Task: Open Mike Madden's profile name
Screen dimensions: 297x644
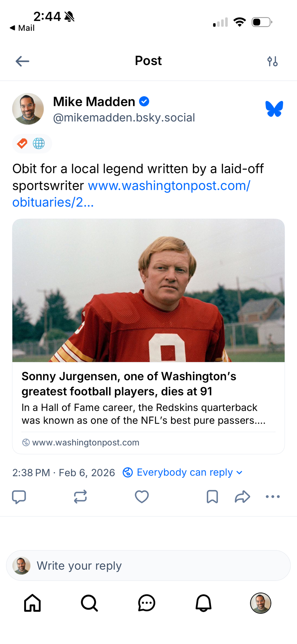Action: [x=94, y=102]
